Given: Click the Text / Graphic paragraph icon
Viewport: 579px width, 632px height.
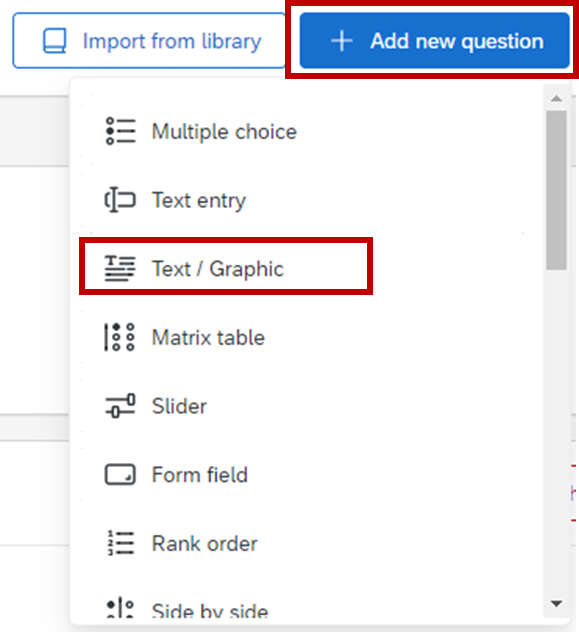Looking at the screenshot, I should click(x=120, y=268).
